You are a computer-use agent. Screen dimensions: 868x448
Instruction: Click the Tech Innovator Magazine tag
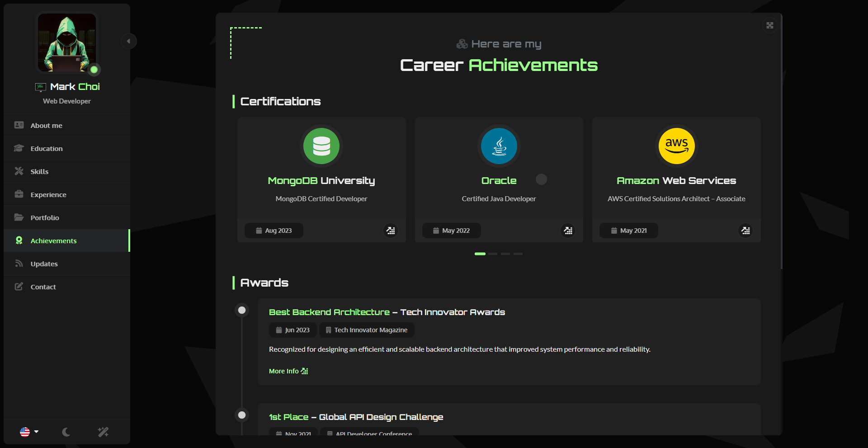point(367,330)
